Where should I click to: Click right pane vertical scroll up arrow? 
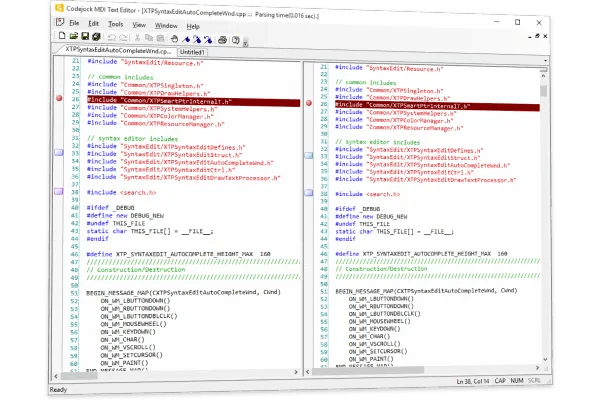point(543,76)
